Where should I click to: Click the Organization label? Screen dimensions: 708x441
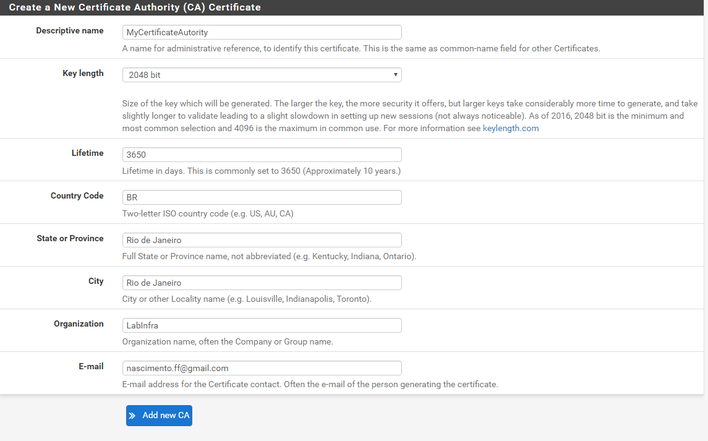pos(79,324)
